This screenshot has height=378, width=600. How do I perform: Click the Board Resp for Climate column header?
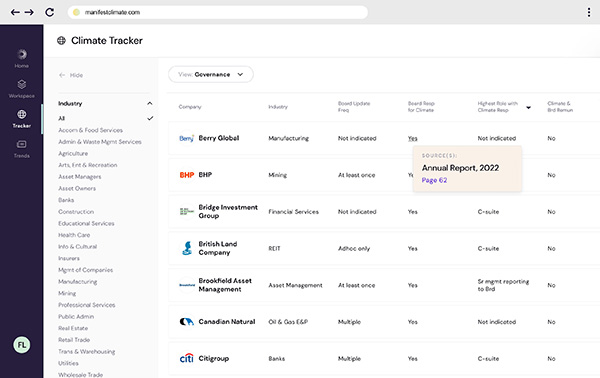pos(421,107)
